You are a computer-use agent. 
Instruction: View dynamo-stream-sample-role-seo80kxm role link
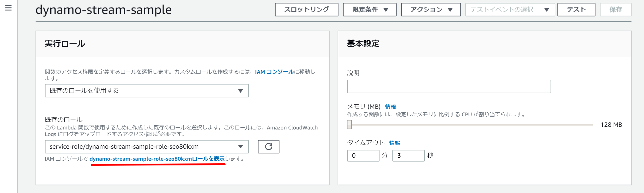(157, 159)
